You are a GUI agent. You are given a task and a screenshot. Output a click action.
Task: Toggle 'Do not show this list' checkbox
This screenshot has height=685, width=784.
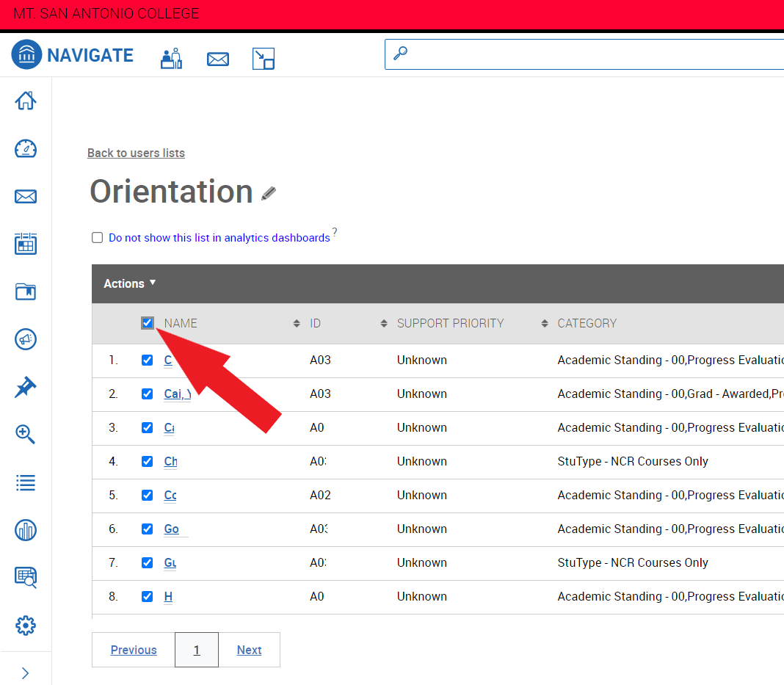[98, 237]
